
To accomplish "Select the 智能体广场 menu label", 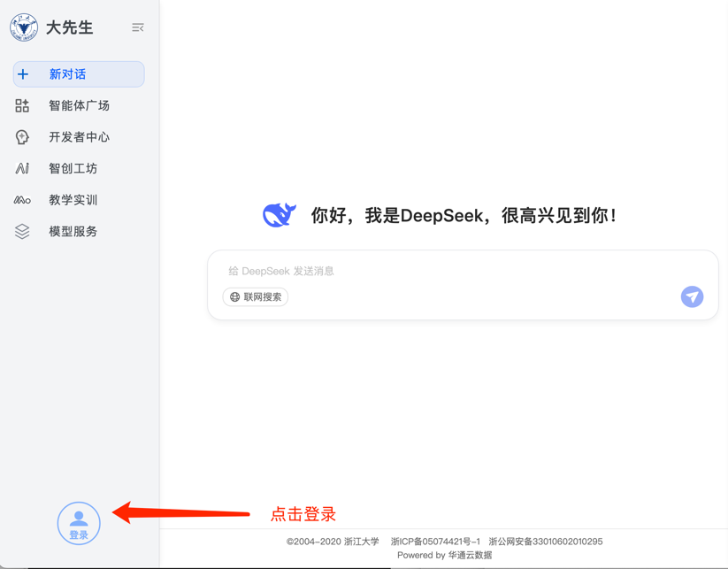I will click(x=79, y=106).
